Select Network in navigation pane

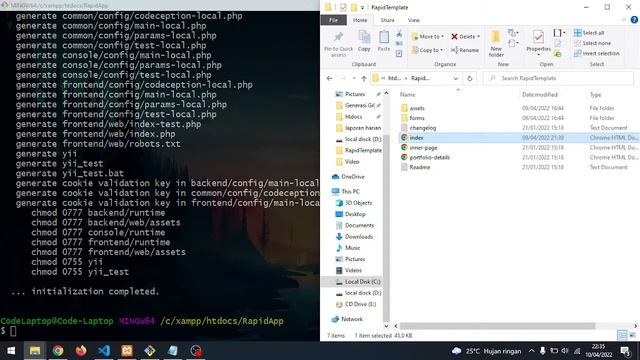[x=351, y=319]
